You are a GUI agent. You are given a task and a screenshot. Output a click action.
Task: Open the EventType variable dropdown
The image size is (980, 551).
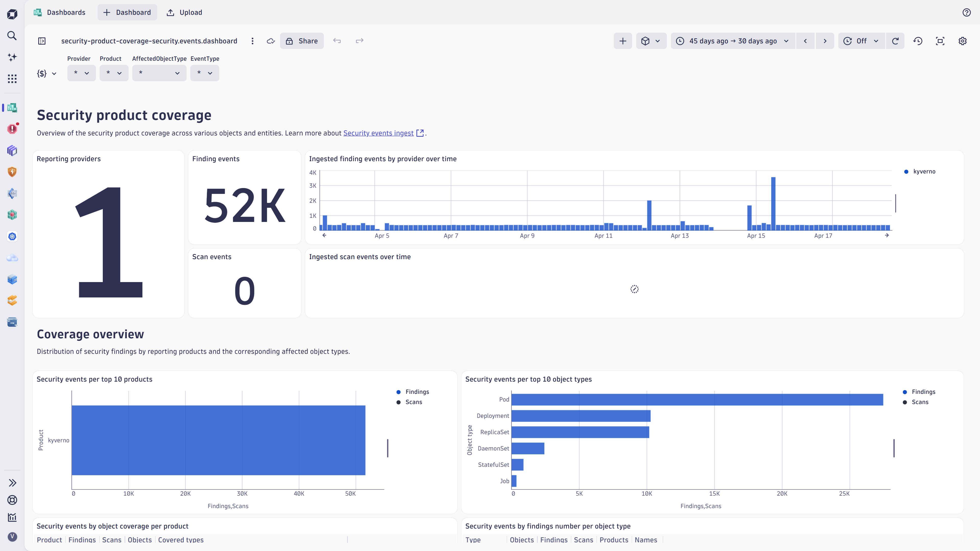(205, 73)
